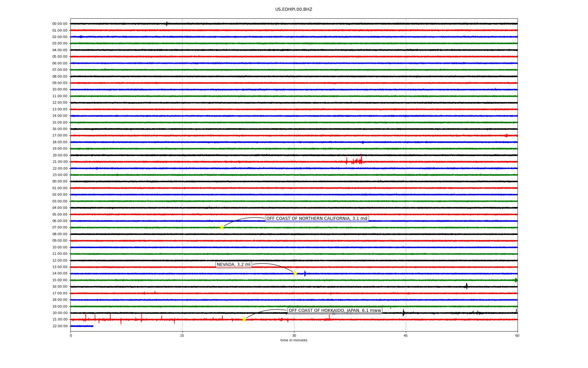The image size is (588, 368).
Task: Click the 'time in minutes' axis label
Action: point(294,340)
